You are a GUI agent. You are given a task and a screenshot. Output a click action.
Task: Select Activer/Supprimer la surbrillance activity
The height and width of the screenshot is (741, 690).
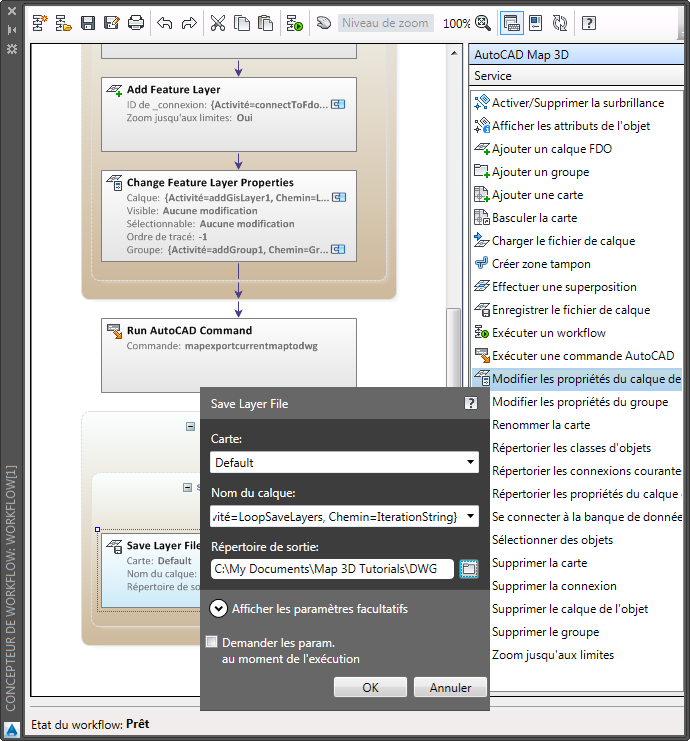[x=577, y=103]
